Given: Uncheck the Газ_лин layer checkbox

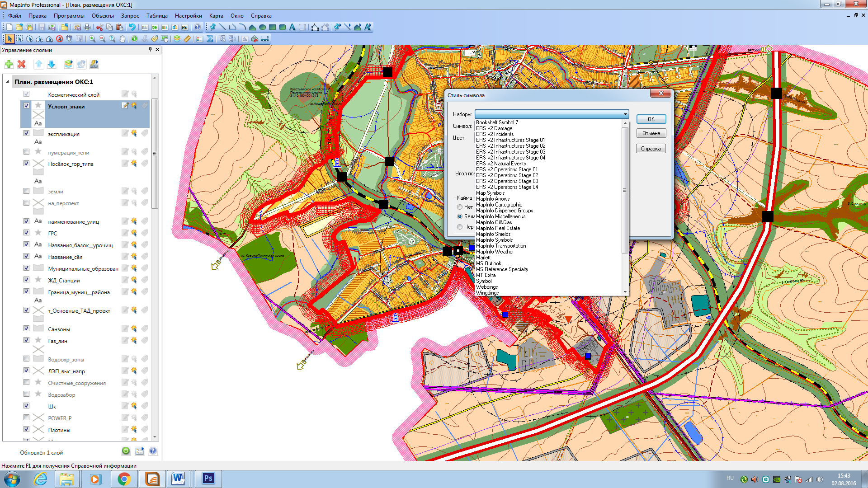Looking at the screenshot, I should (x=26, y=340).
